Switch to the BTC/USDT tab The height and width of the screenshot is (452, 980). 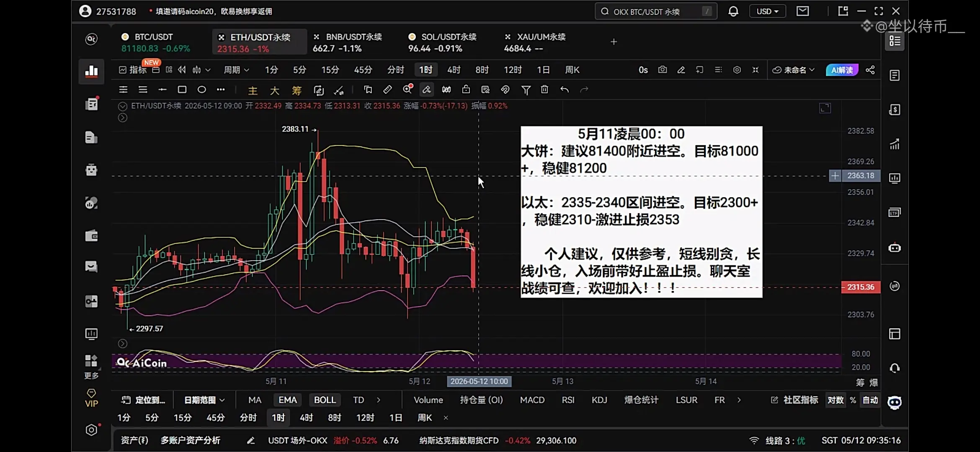pos(156,42)
